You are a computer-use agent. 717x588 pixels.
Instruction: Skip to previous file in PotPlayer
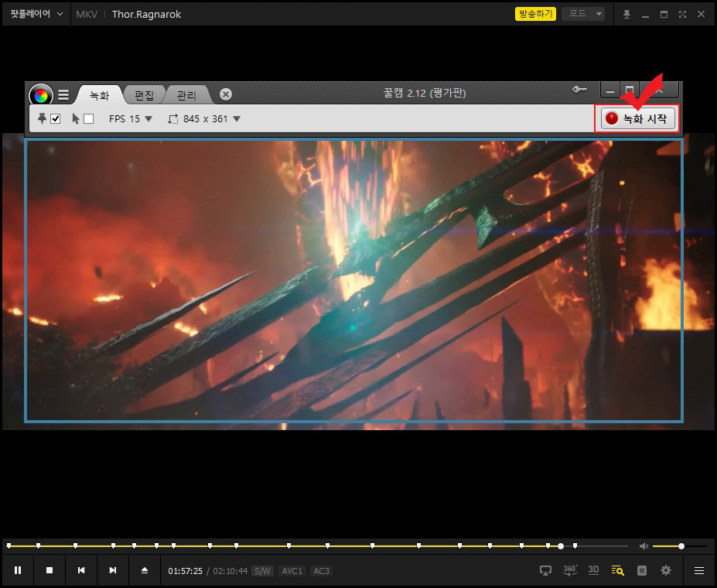pyautogui.click(x=81, y=570)
